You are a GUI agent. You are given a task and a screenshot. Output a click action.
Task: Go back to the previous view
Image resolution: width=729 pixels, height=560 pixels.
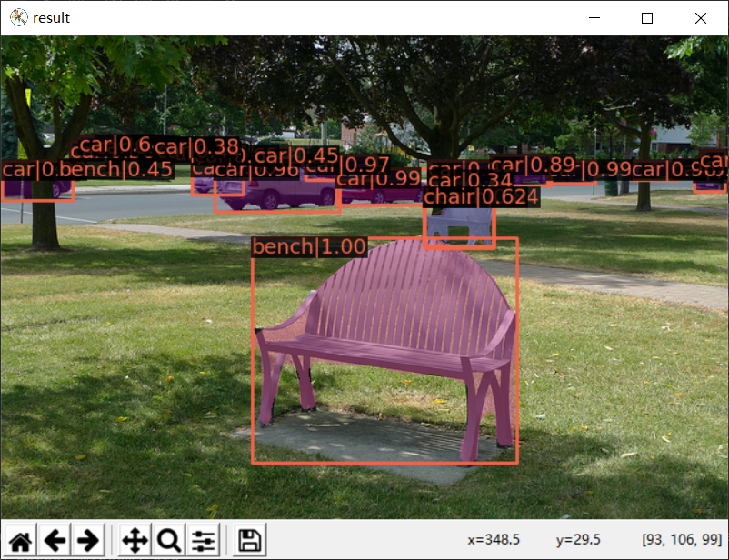click(x=55, y=541)
